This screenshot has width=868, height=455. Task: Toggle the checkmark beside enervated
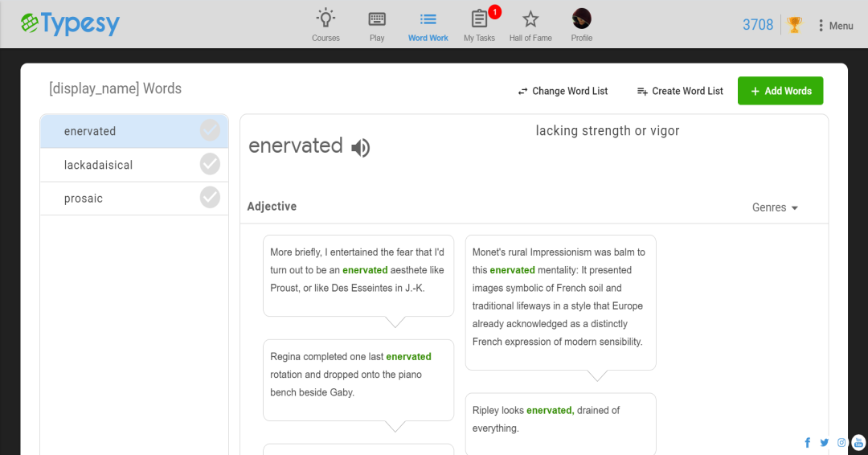210,131
